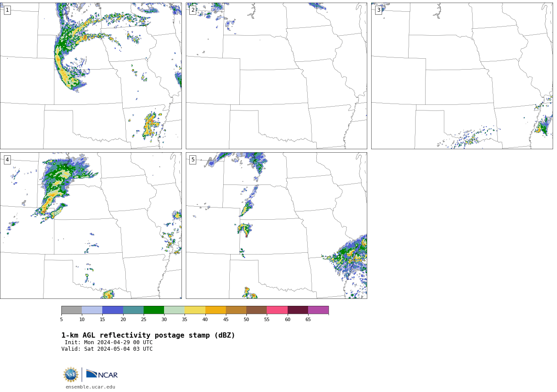Click the colorbar tick label '20'

click(x=123, y=320)
